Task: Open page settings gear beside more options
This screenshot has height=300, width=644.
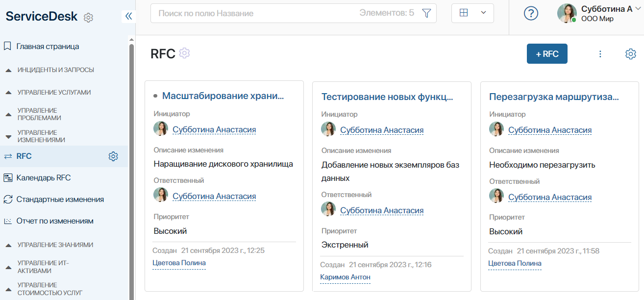Action: 631,54
